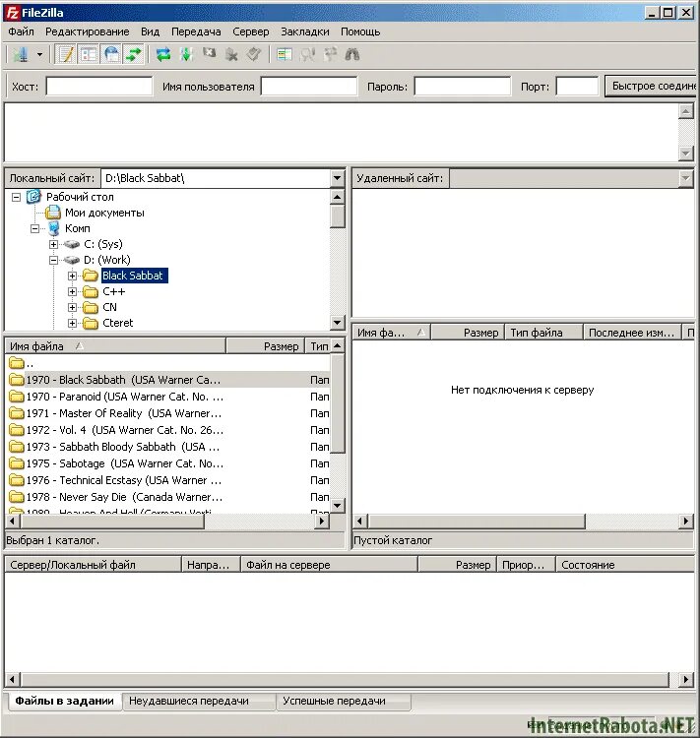The image size is (700, 738).
Task: Click the Пароль input field
Action: coord(463,87)
